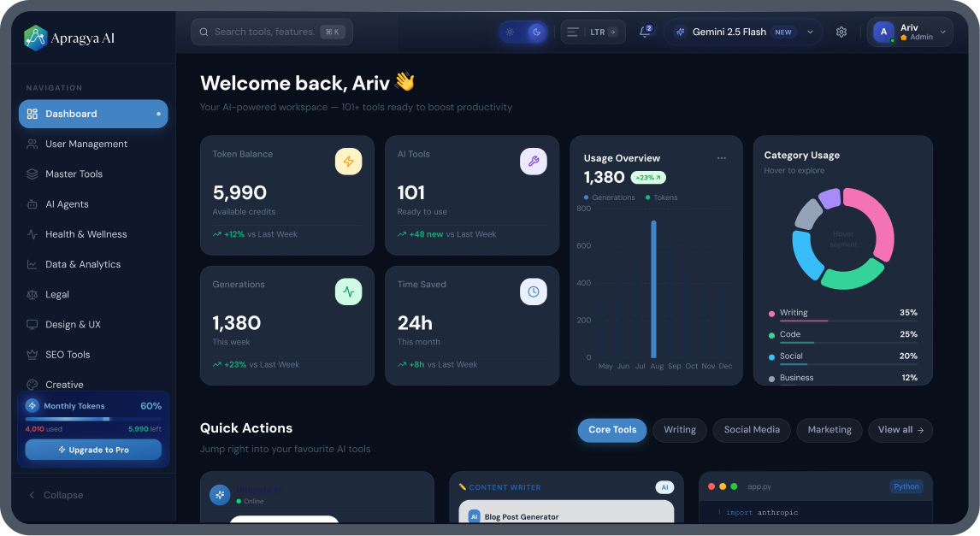The width and height of the screenshot is (980, 536).
Task: Click the Time Saved clock icon
Action: coord(533,292)
